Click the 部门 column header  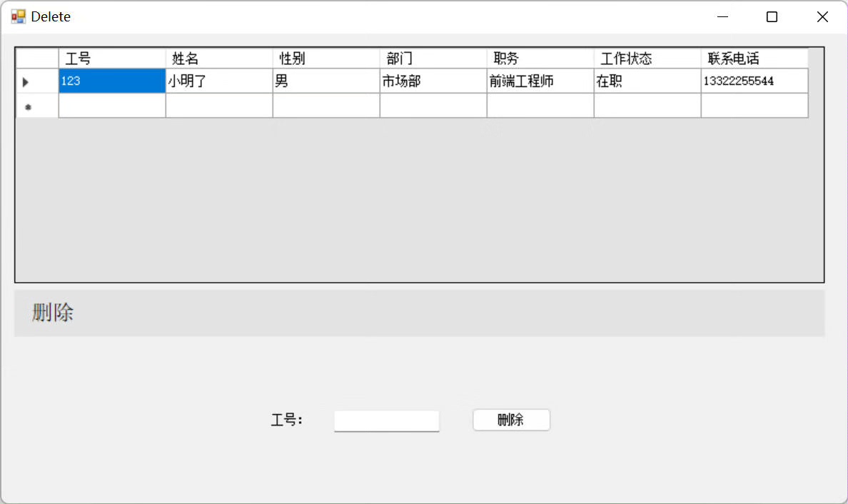(433, 59)
